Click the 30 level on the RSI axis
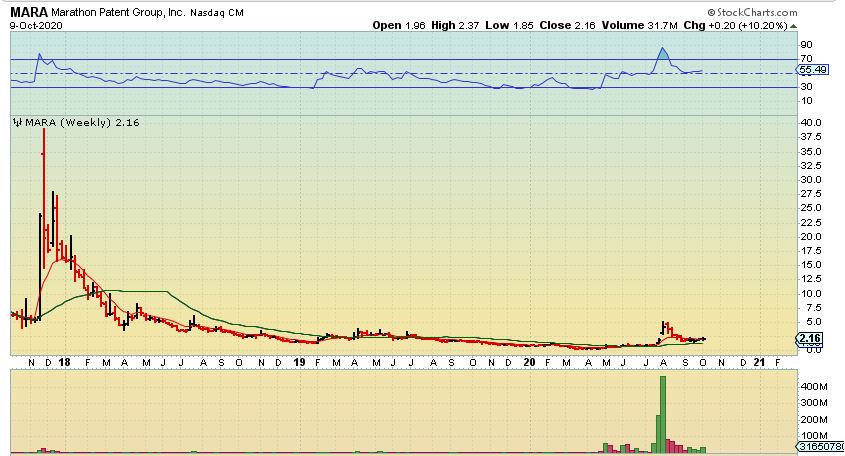Image resolution: width=845 pixels, height=456 pixels. tap(807, 86)
